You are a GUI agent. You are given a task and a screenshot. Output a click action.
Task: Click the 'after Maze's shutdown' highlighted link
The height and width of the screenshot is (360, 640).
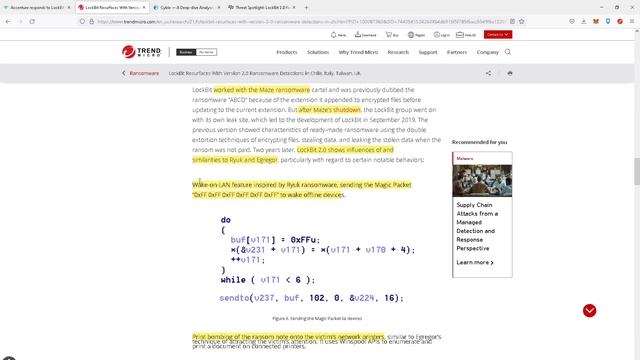[329, 110]
